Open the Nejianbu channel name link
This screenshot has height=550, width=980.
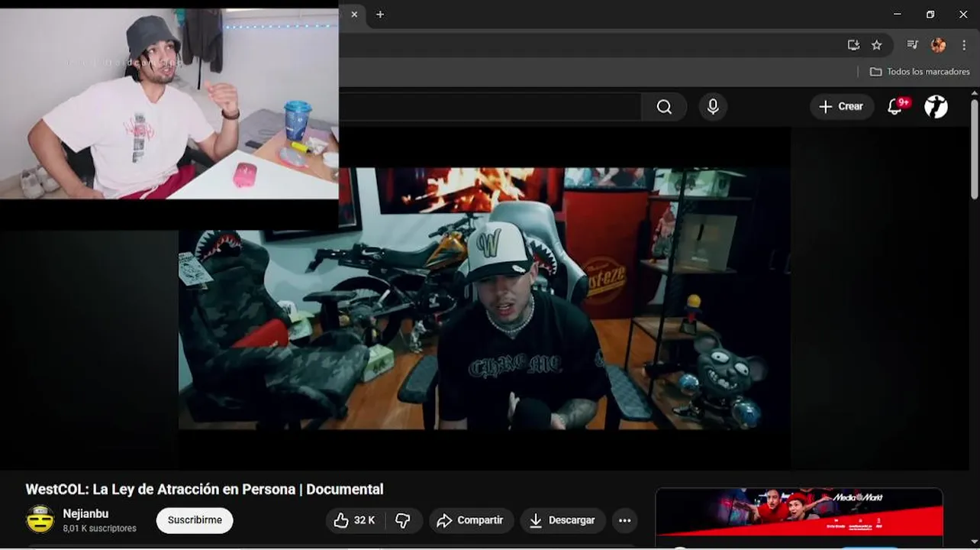[85, 513]
